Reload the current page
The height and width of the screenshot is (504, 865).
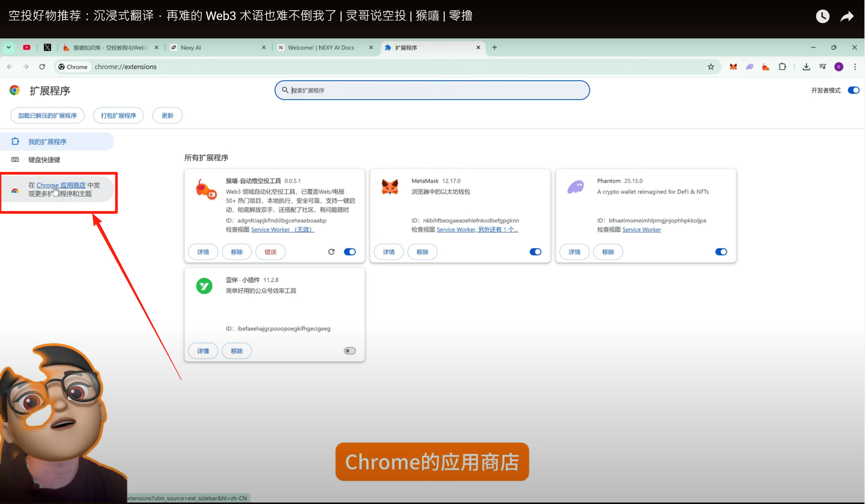[42, 67]
